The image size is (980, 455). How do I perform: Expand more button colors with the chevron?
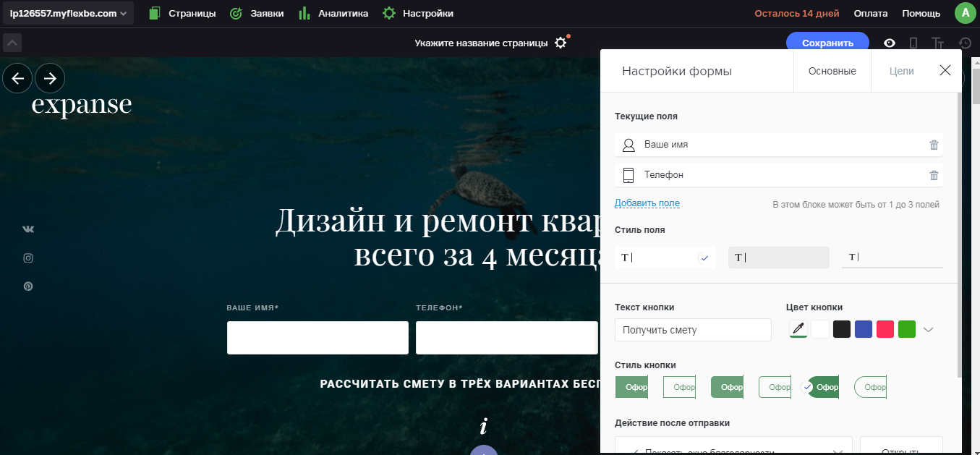pyautogui.click(x=929, y=329)
